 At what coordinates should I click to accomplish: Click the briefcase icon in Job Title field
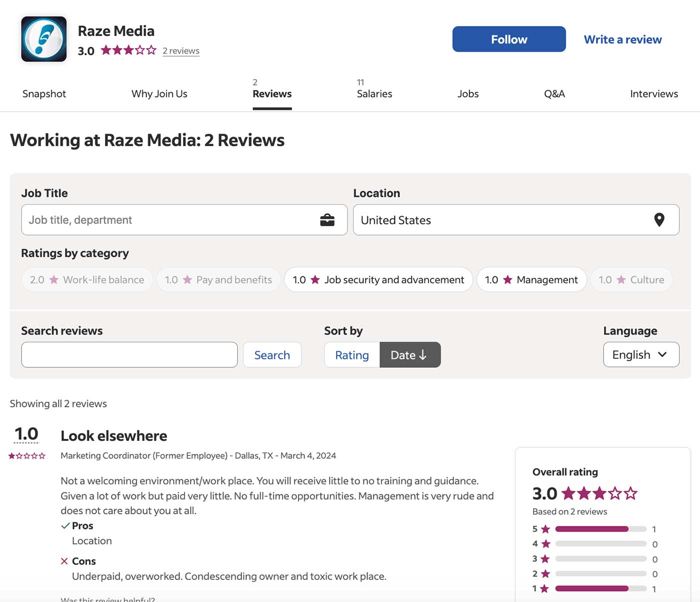(327, 220)
